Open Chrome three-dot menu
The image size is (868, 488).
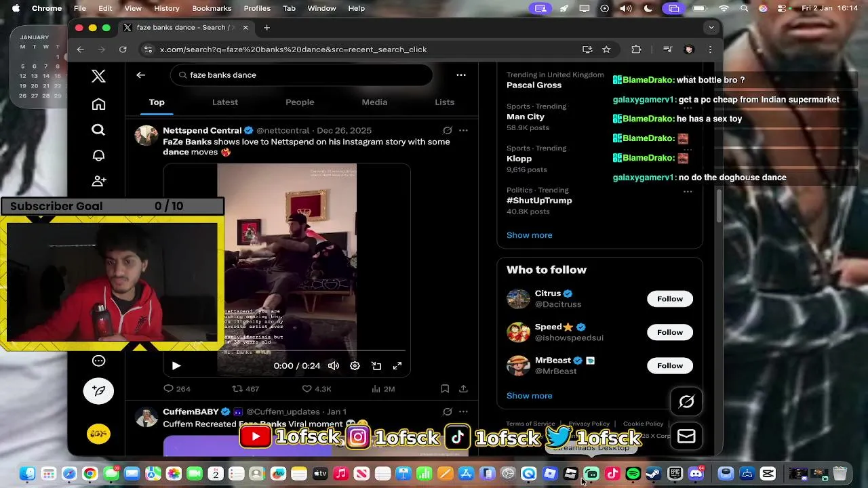[x=710, y=49]
